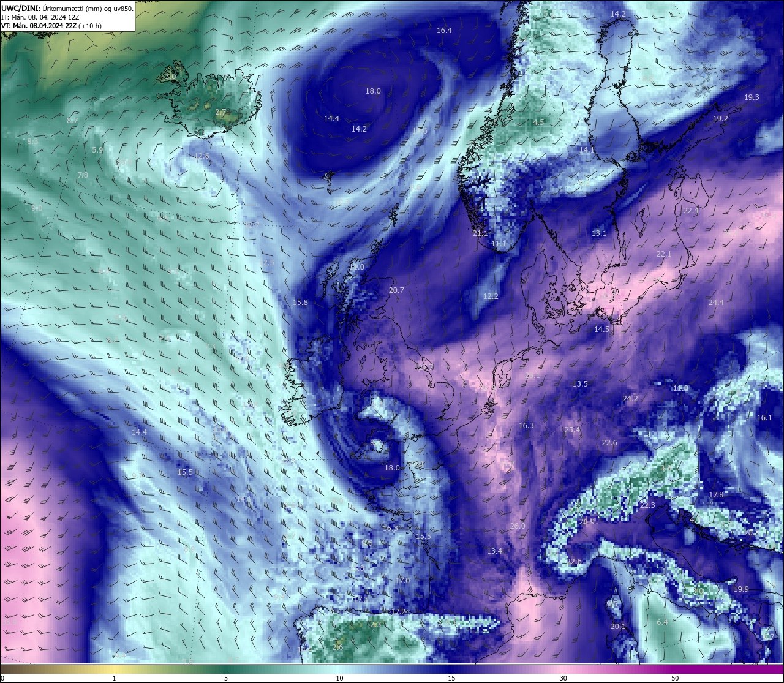This screenshot has width=784, height=683.
Task: Click the color scale tick label 1
Action: click(x=114, y=678)
